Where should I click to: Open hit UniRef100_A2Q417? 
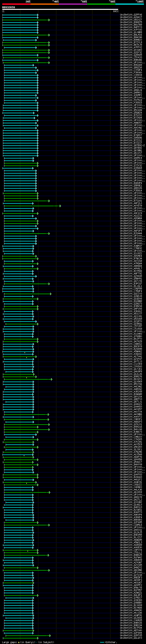131,17
